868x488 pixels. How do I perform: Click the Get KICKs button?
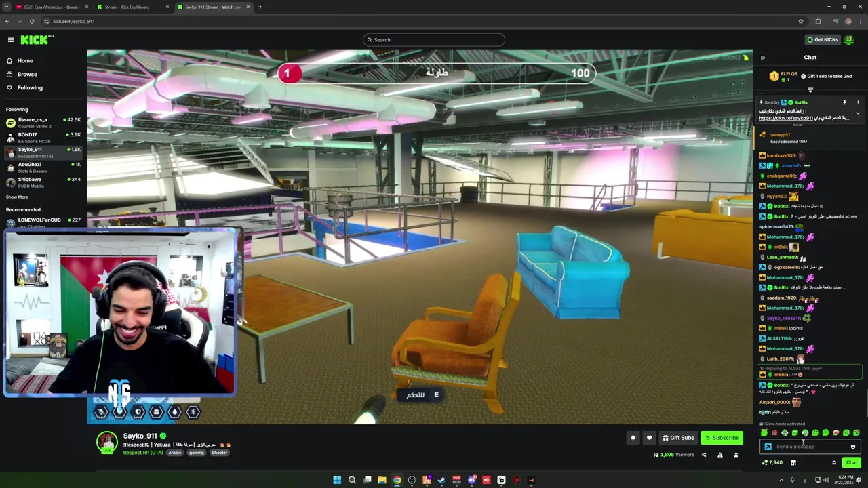[x=823, y=40]
